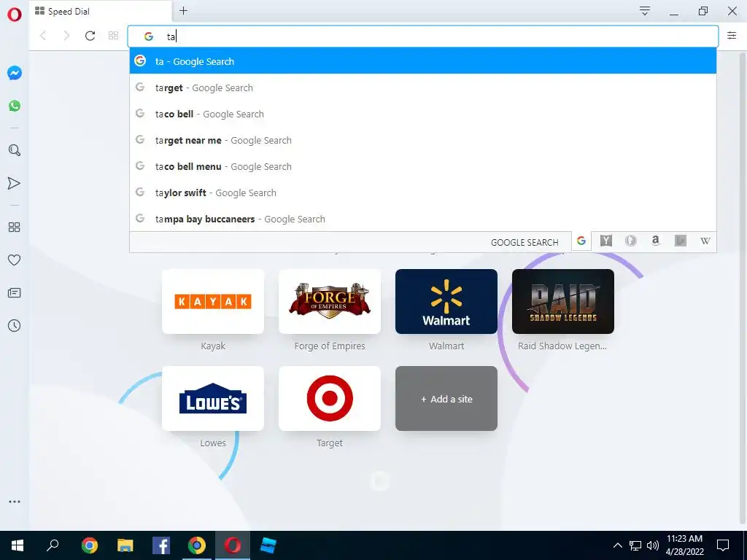This screenshot has width=747, height=560.
Task: Open Easy Setup sliders icon
Action: 732,36
